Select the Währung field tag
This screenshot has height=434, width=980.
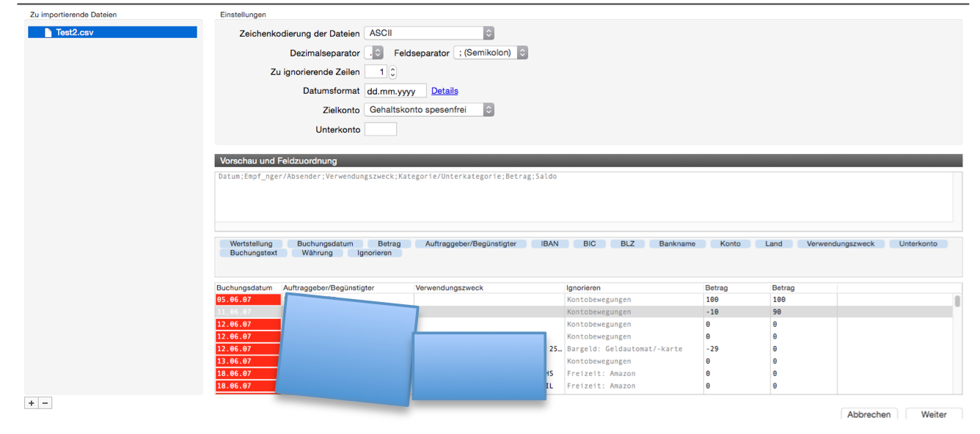click(317, 253)
